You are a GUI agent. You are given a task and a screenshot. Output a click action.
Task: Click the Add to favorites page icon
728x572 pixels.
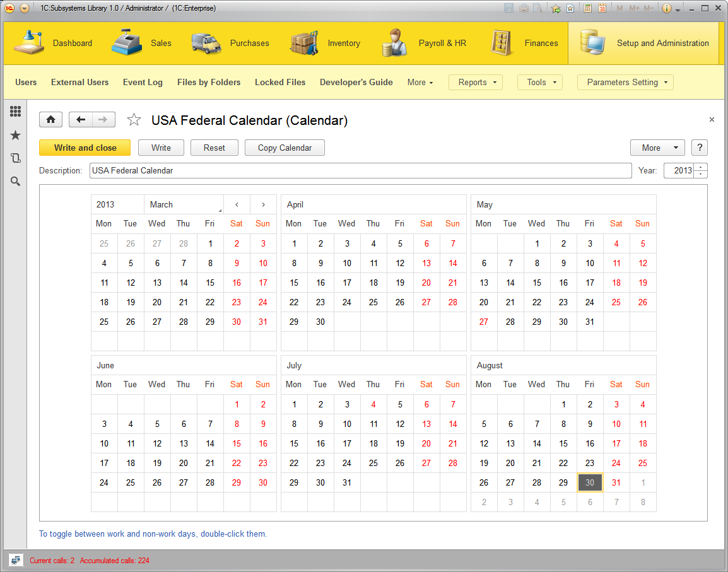pos(571,8)
